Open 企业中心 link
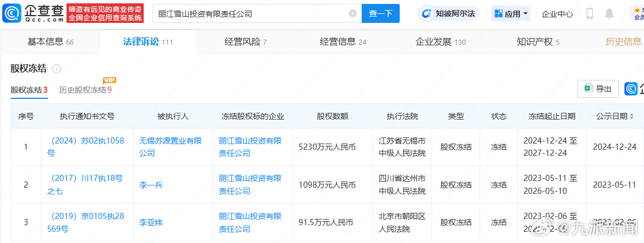This screenshot has width=644, height=243. 557,13
